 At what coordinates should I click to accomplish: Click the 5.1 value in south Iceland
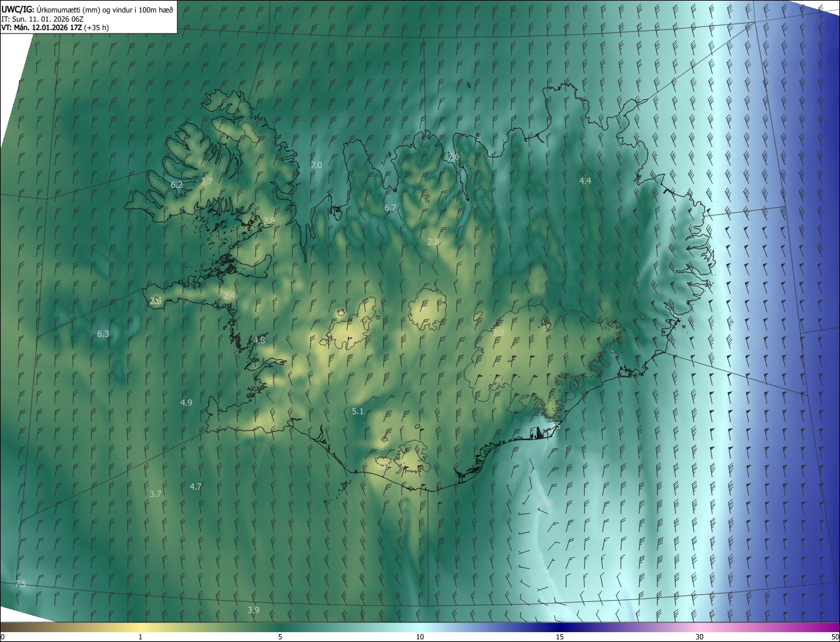tap(358, 412)
